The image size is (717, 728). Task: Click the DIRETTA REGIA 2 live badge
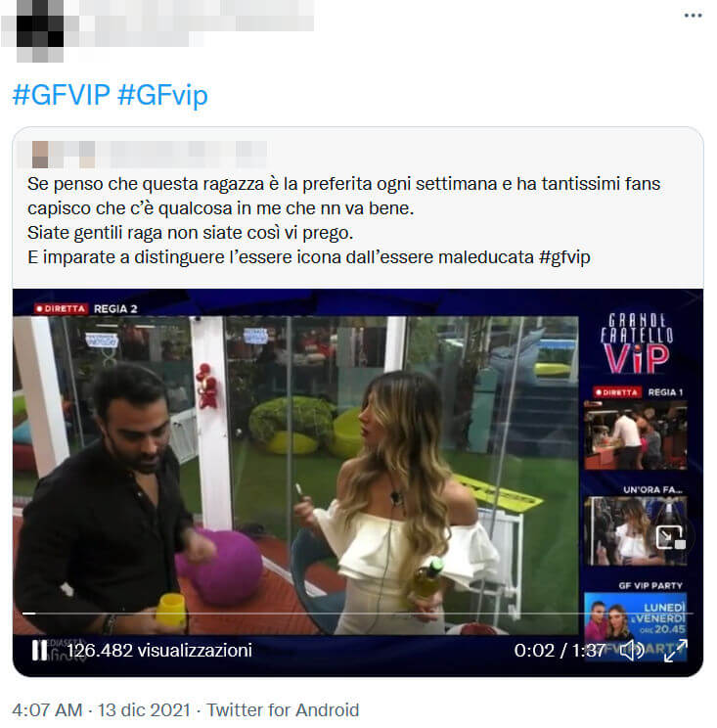[x=86, y=309]
